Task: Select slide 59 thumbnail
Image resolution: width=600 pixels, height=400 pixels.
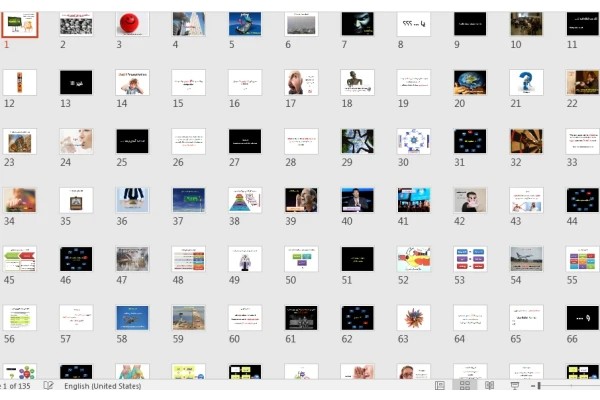Action: (x=189, y=317)
